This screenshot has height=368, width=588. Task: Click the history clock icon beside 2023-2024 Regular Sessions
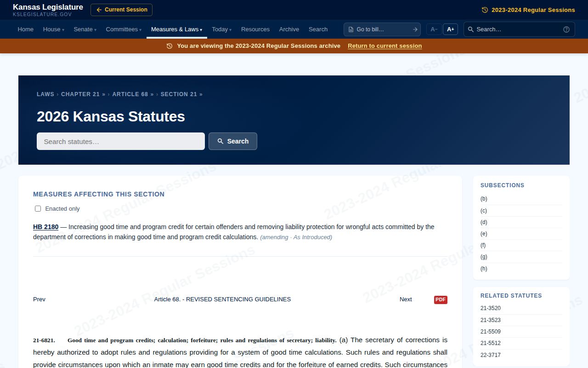(485, 10)
